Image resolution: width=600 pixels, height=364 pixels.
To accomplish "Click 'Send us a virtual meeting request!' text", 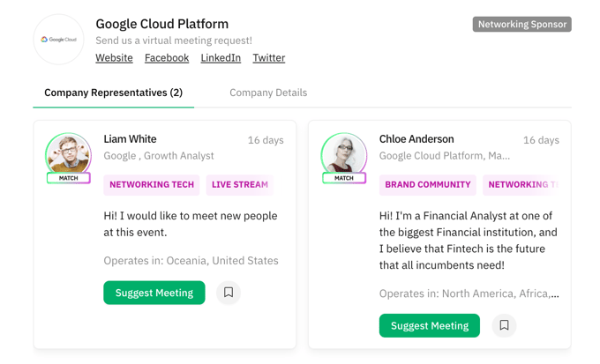I will click(x=174, y=41).
